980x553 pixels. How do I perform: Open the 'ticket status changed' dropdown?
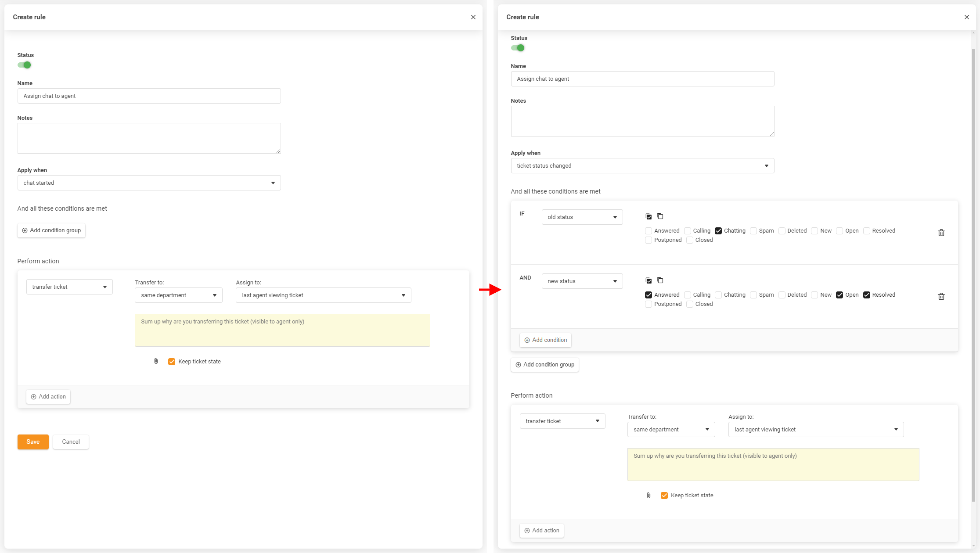pos(642,166)
